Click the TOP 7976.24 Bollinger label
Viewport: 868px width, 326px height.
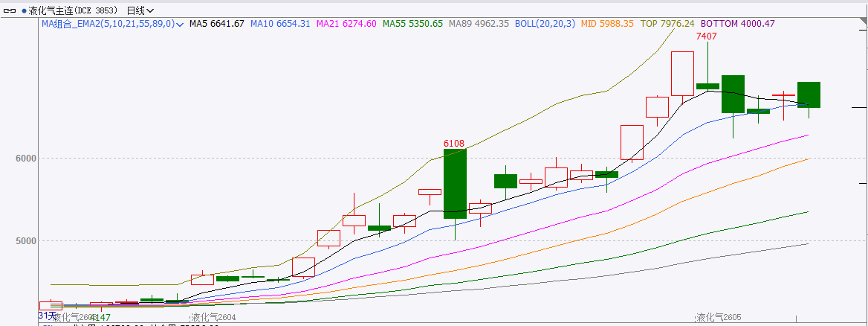click(667, 24)
